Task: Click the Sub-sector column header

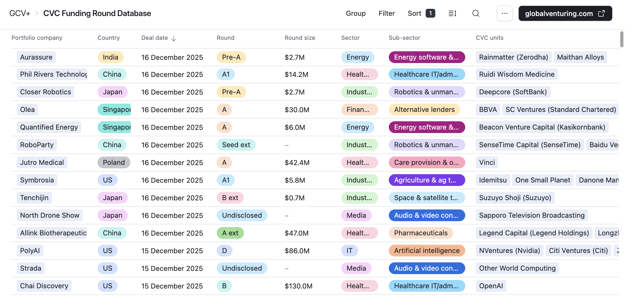Action: pyautogui.click(x=404, y=38)
